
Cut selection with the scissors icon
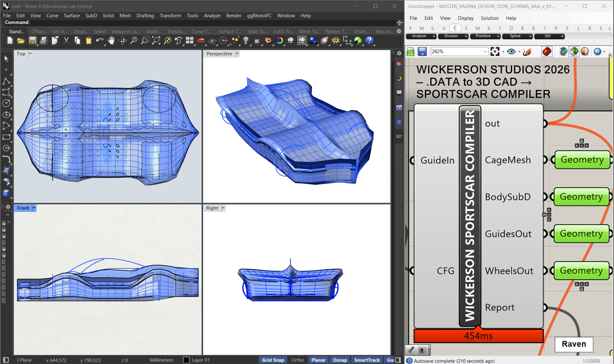pyautogui.click(x=66, y=40)
